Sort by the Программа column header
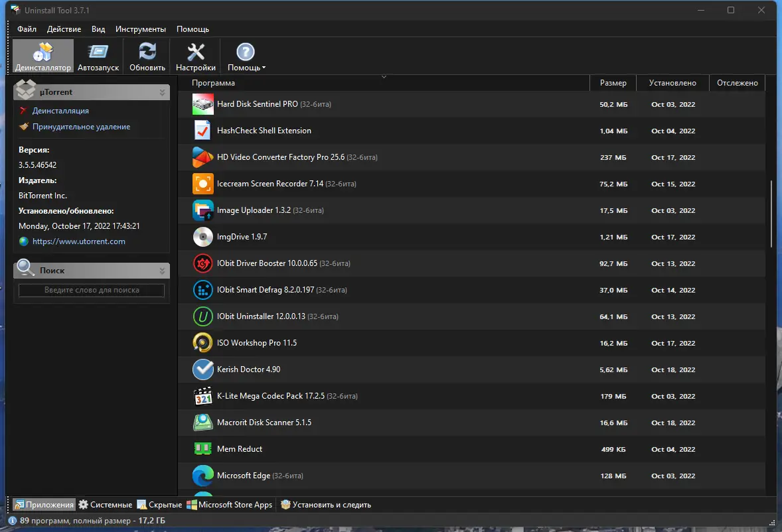 tap(384, 83)
